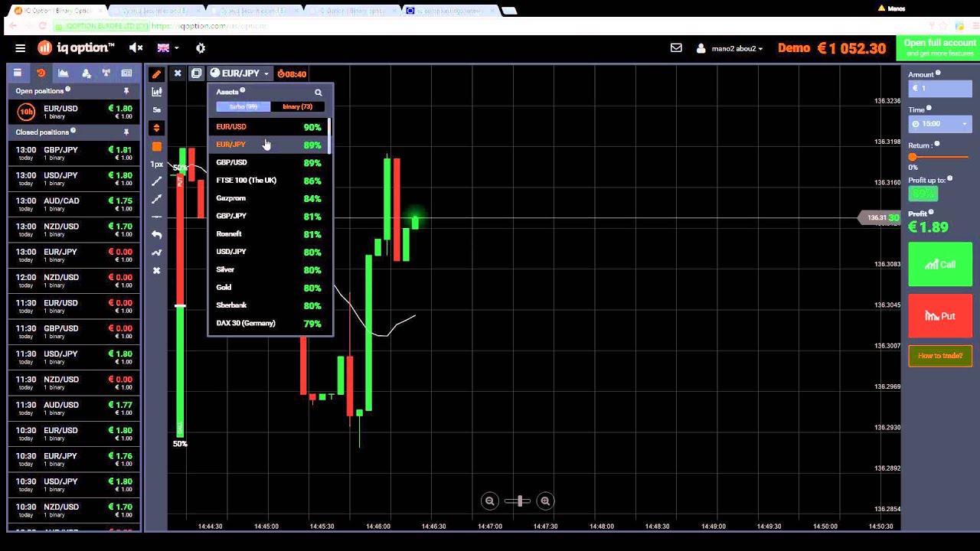Select the first panel tab icon
980x551 pixels.
tap(18, 73)
